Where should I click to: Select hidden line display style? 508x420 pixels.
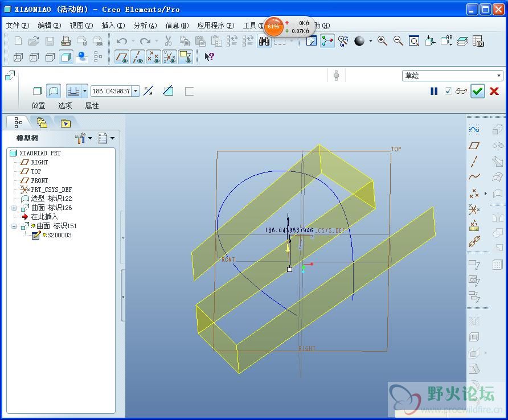coord(34,57)
